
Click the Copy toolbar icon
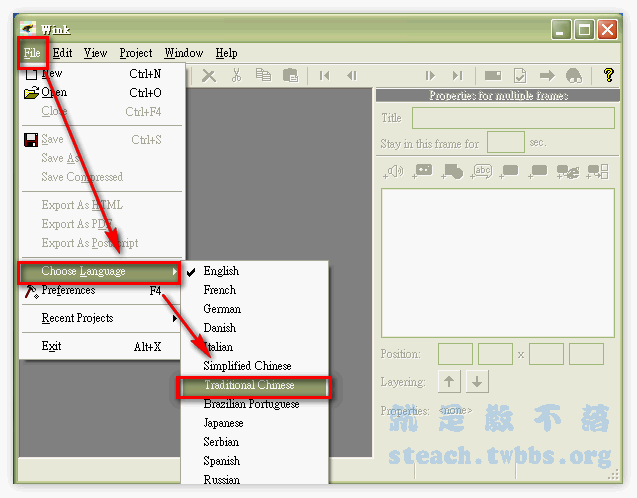(x=263, y=76)
